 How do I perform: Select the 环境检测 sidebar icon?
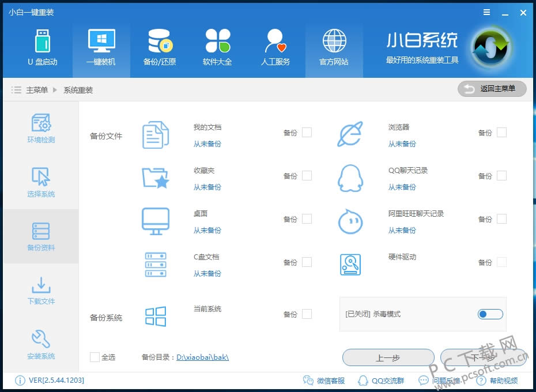coord(41,123)
